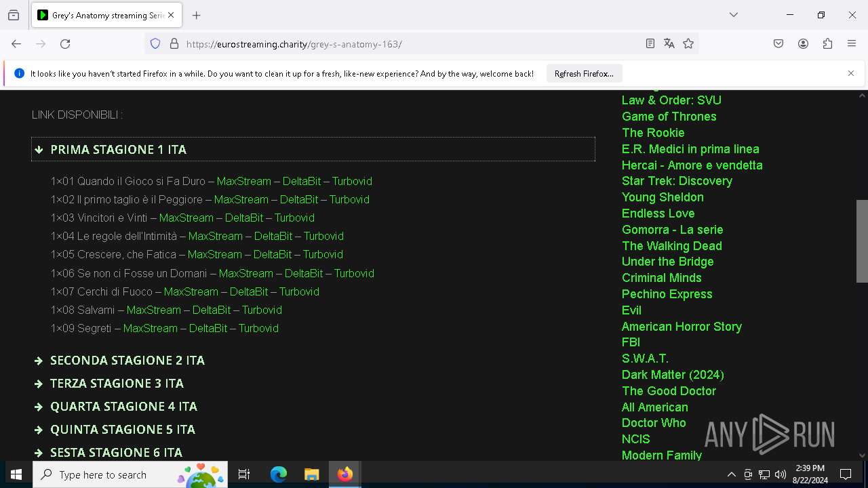This screenshot has width=868, height=488.
Task: Open Gomorra - La serie link
Action: (673, 230)
